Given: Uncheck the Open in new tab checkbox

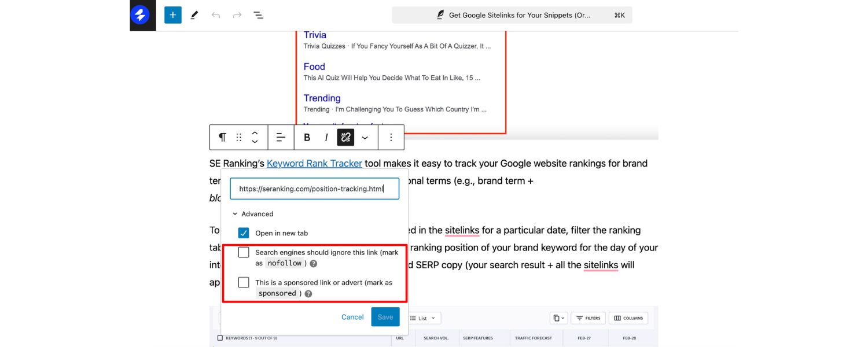Looking at the screenshot, I should click(244, 232).
